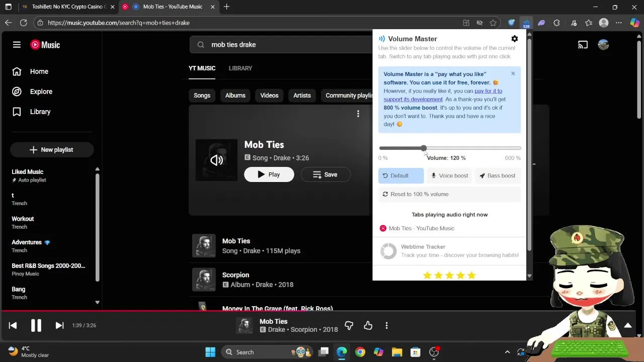Go back in browser
This screenshot has width=644, height=362.
pyautogui.click(x=8, y=23)
